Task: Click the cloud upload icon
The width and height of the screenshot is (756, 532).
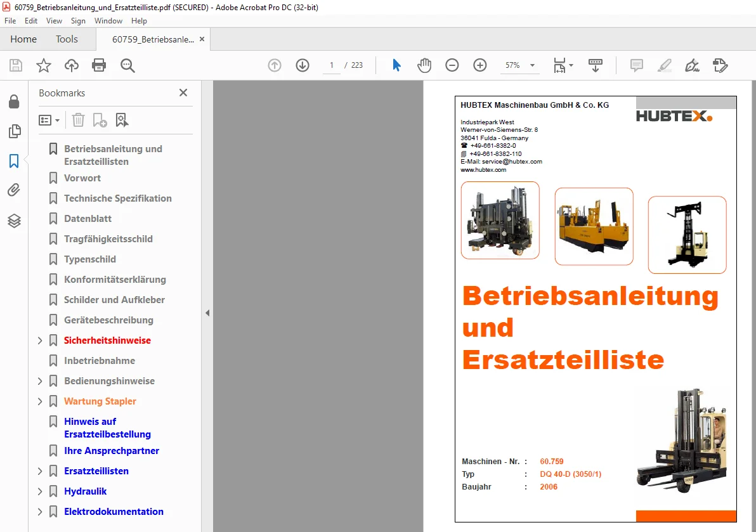Action: click(72, 65)
